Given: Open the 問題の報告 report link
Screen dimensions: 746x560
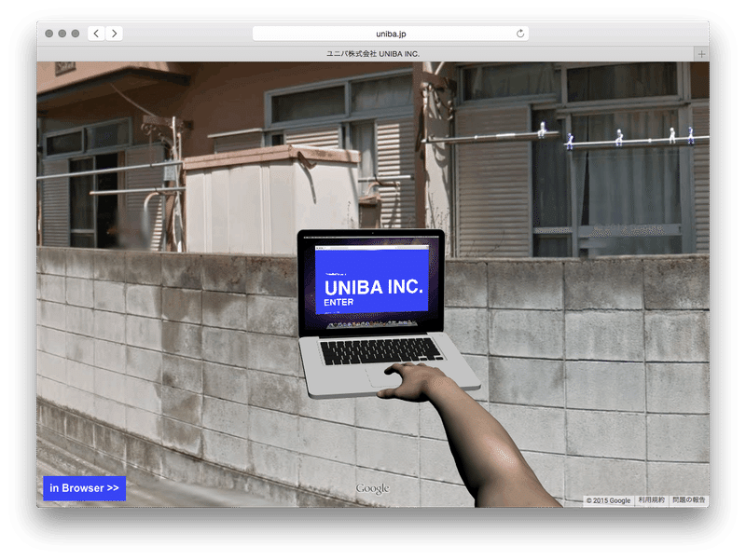Looking at the screenshot, I should coord(688,500).
